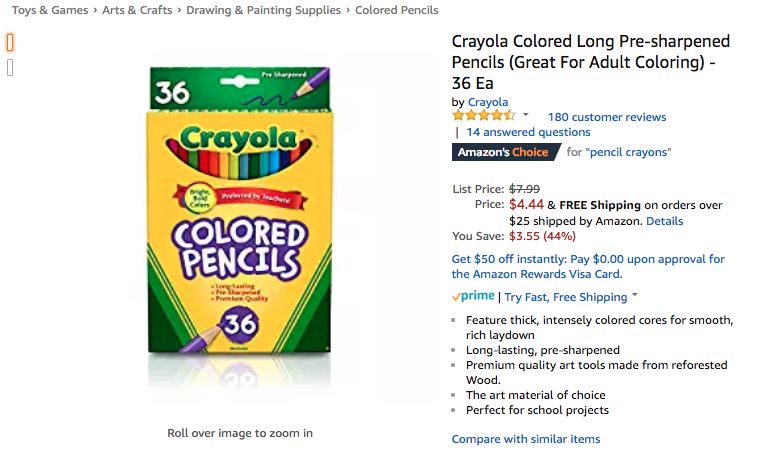Open the Colored Pencils breadcrumb
Image resolution: width=759 pixels, height=450 pixels.
point(398,10)
